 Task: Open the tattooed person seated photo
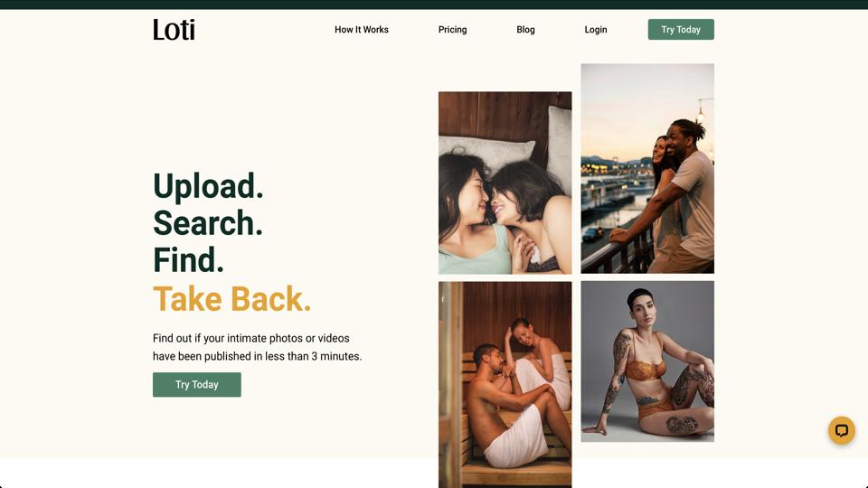coord(647,361)
